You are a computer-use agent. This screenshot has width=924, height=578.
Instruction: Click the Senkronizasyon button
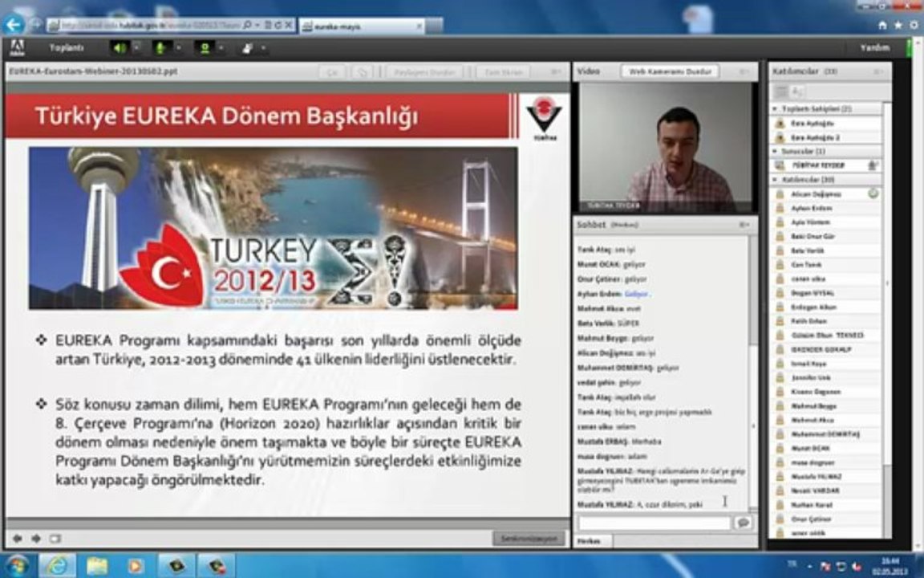tap(529, 539)
